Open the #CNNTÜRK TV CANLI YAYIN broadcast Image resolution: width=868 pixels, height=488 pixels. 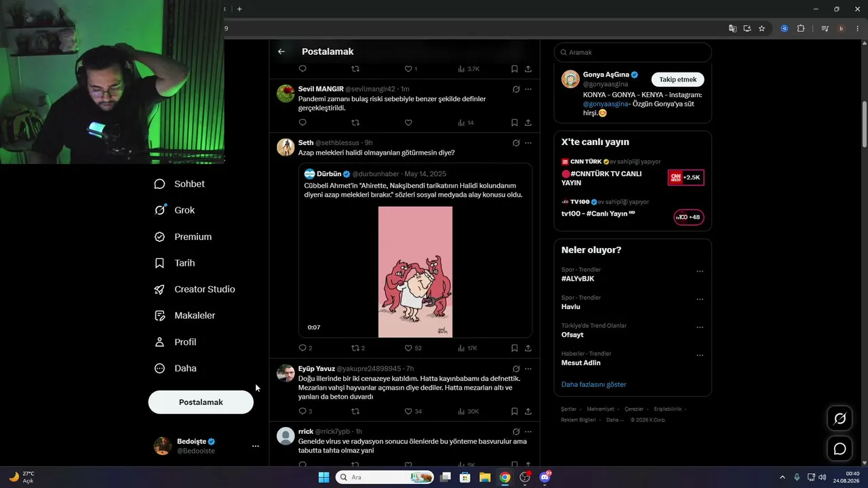(x=633, y=178)
